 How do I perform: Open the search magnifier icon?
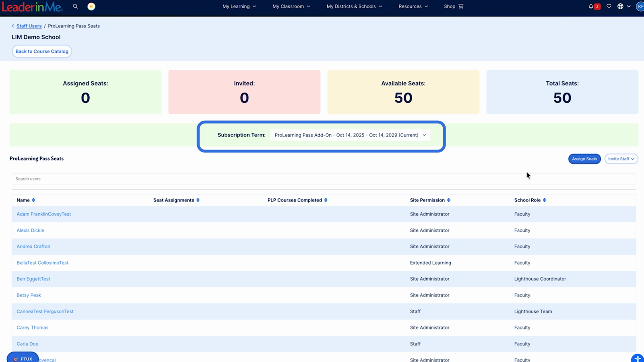pos(75,6)
